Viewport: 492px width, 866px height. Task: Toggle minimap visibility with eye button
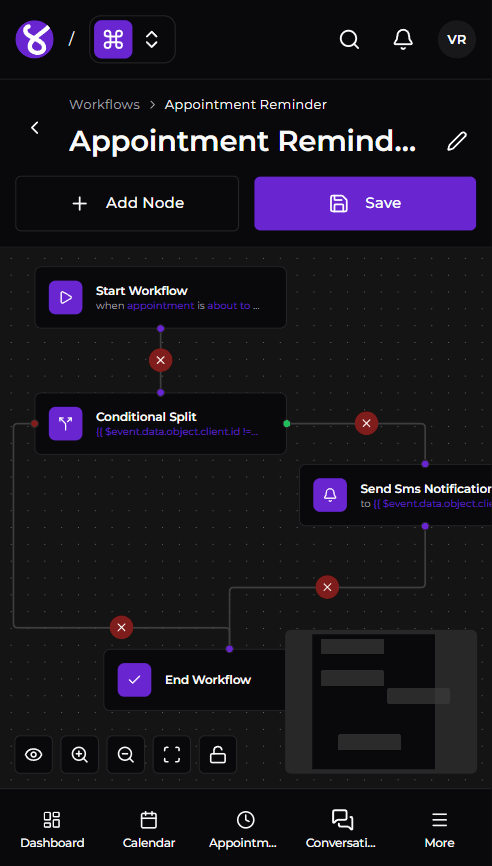[34, 754]
